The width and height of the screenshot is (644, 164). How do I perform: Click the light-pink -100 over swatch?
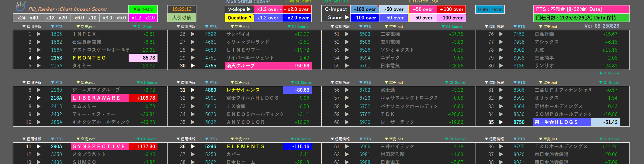(x=451, y=18)
